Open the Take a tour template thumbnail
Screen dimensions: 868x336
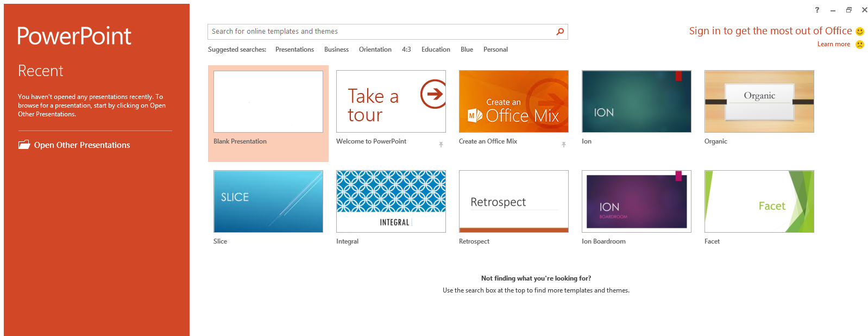tap(391, 102)
